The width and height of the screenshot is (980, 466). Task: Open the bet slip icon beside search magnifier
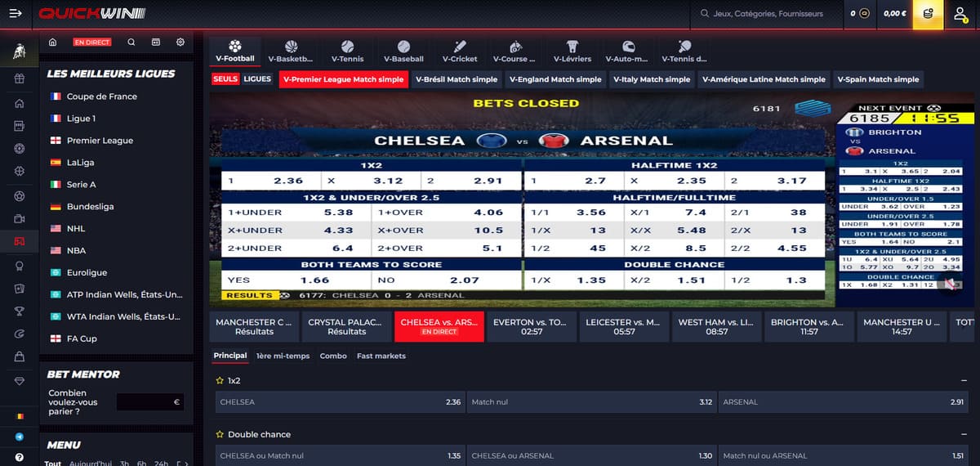coord(156,42)
